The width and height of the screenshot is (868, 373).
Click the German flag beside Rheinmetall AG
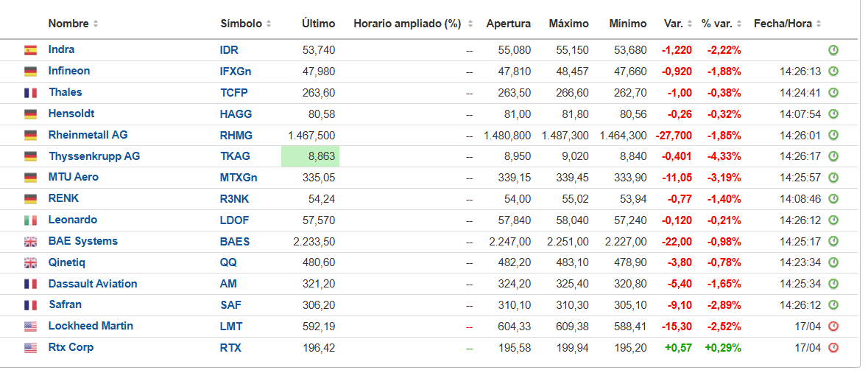(x=30, y=136)
